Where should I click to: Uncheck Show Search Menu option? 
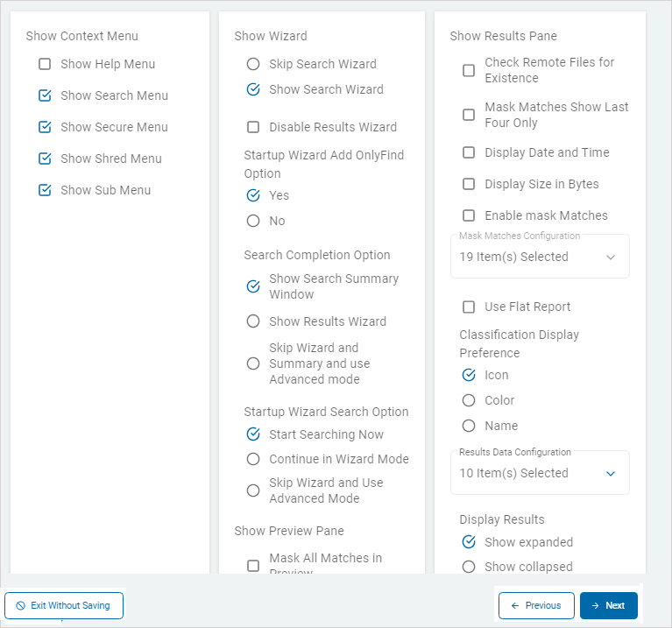click(45, 95)
